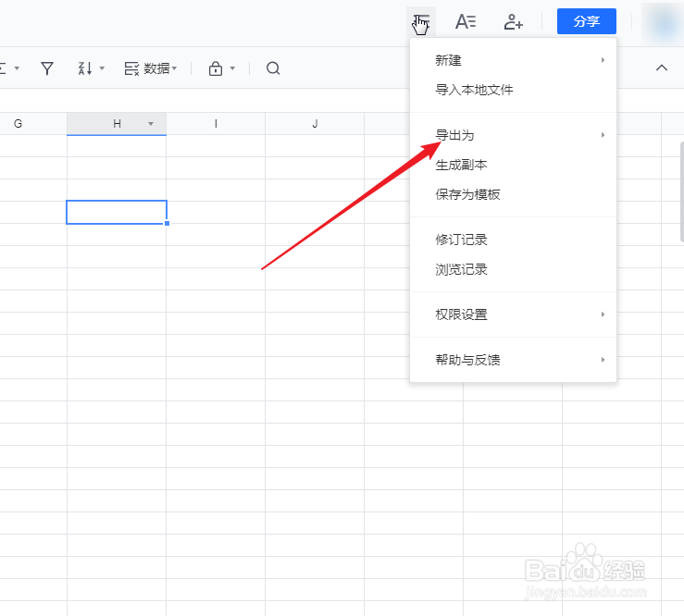
Task: Open the 数据 data menu
Action: [x=151, y=68]
